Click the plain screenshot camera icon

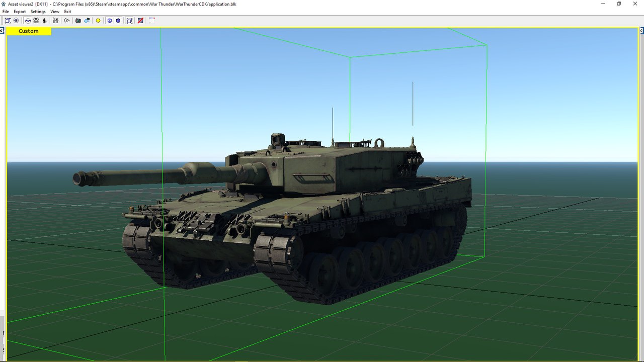coord(78,21)
